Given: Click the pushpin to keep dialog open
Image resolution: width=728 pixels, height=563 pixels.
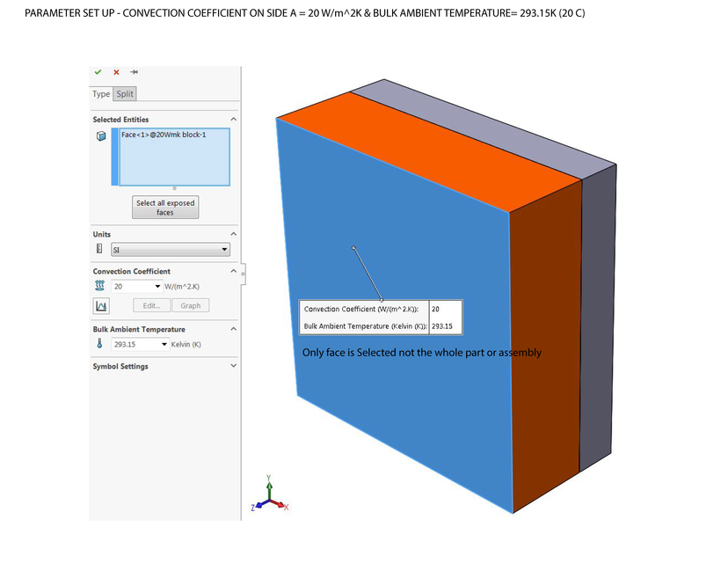Looking at the screenshot, I should (x=134, y=72).
